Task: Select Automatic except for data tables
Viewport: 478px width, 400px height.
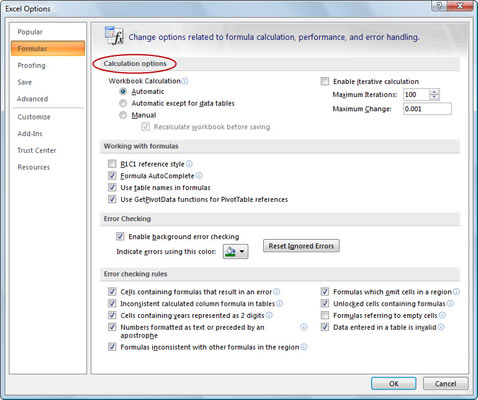Action: (x=123, y=103)
